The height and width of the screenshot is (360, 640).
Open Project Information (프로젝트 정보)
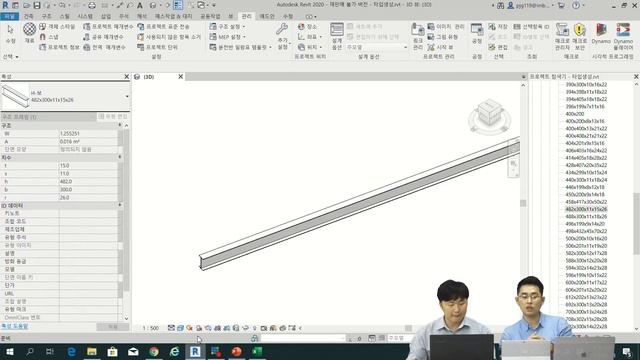tap(59, 47)
